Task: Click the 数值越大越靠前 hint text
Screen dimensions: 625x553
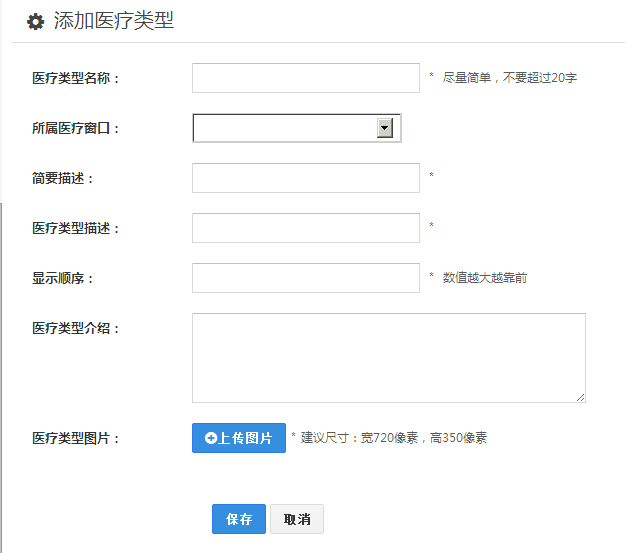Action: pyautogui.click(x=484, y=278)
